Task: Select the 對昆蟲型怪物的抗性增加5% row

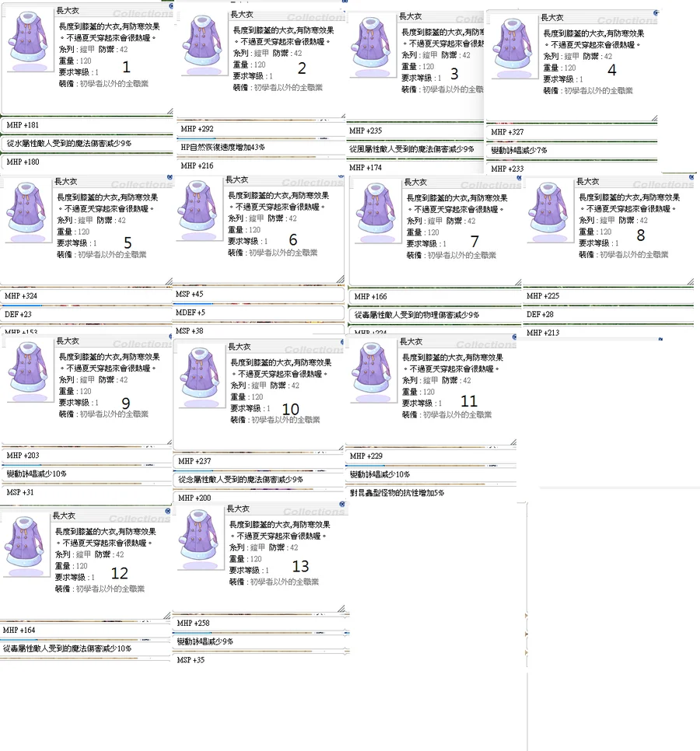Action: click(x=431, y=492)
